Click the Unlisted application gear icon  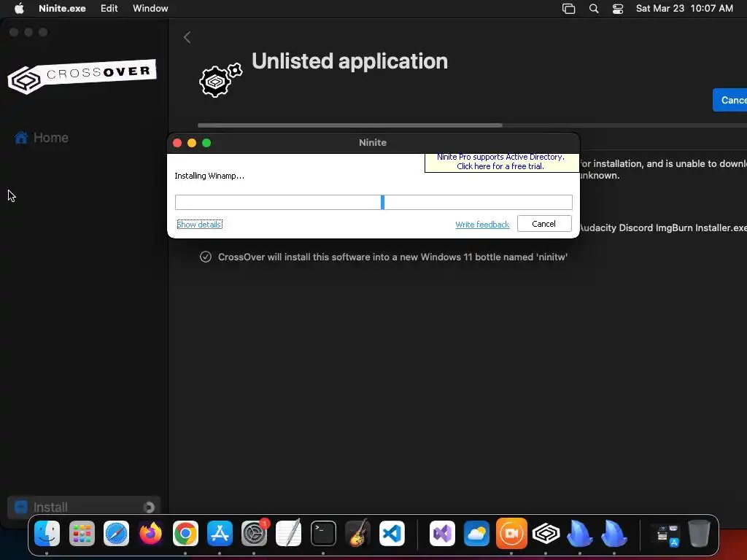pos(220,80)
